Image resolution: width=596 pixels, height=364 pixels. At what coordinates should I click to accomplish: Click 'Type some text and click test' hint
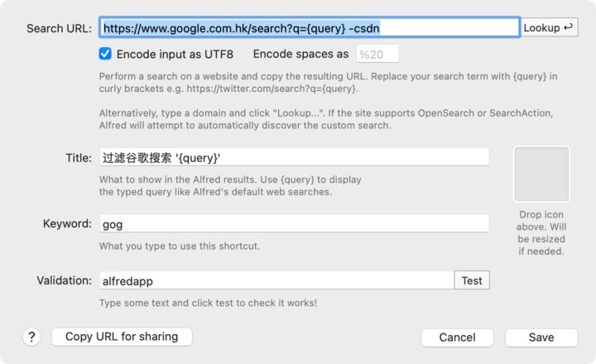coord(208,303)
